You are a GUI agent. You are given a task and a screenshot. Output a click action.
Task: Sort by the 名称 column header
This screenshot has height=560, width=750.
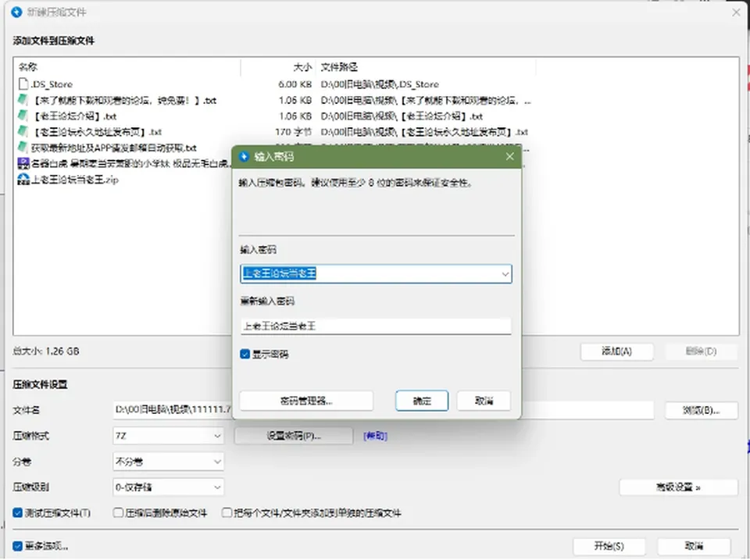[28, 67]
